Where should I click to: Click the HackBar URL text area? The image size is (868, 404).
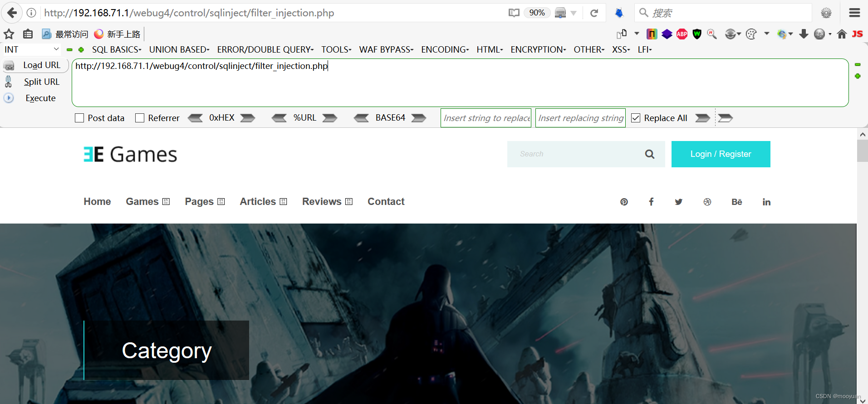pyautogui.click(x=460, y=83)
